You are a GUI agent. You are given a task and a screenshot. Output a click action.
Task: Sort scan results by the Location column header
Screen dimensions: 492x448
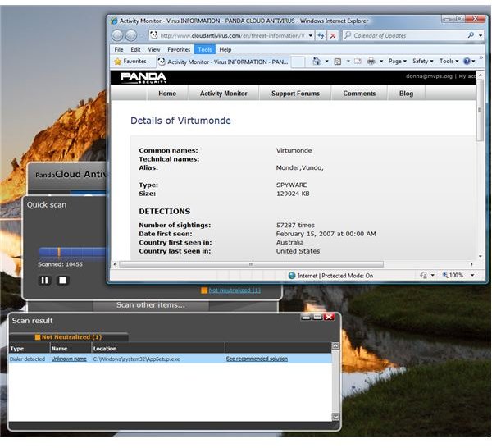point(158,348)
